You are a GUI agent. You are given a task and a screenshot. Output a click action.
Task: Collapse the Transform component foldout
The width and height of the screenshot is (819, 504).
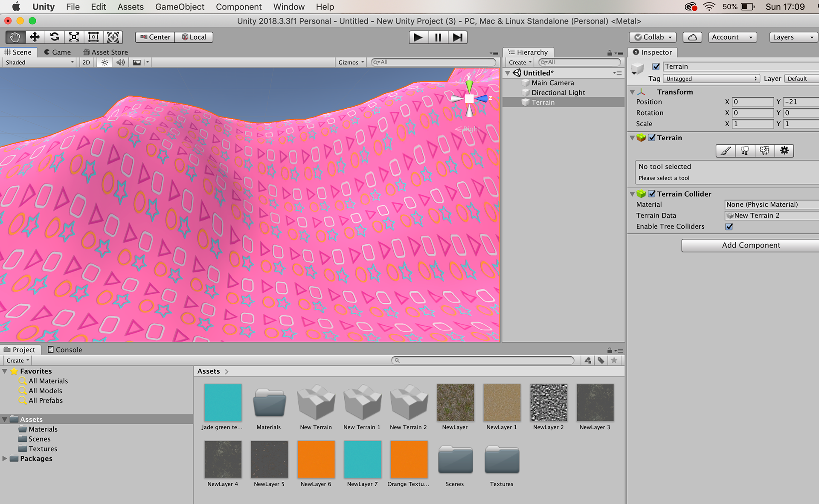click(x=633, y=92)
